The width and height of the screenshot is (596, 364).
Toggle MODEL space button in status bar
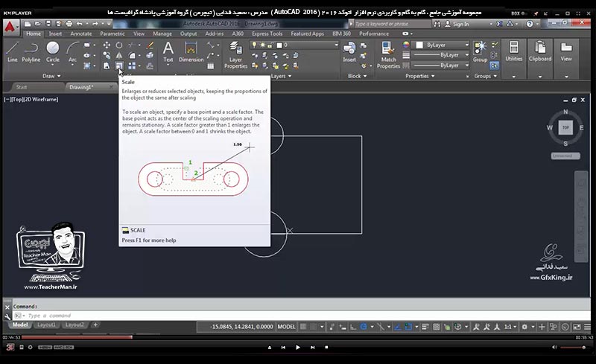click(286, 326)
